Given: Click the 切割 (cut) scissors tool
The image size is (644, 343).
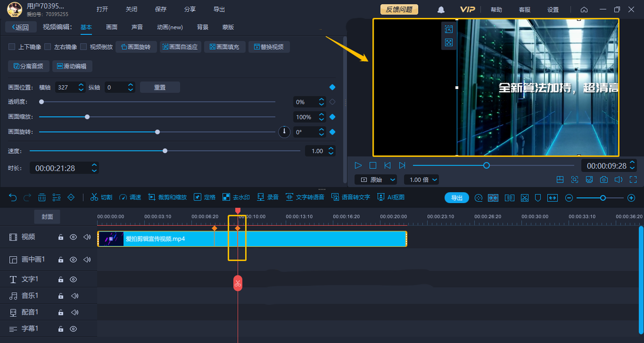Looking at the screenshot, I should click(101, 197).
